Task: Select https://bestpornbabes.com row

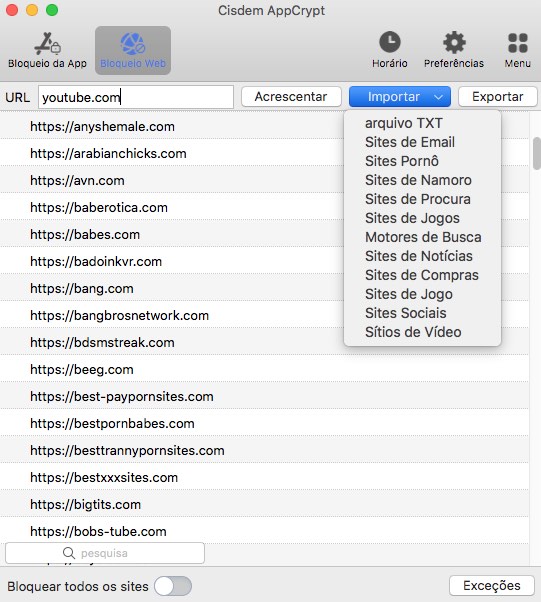Action: (x=264, y=423)
